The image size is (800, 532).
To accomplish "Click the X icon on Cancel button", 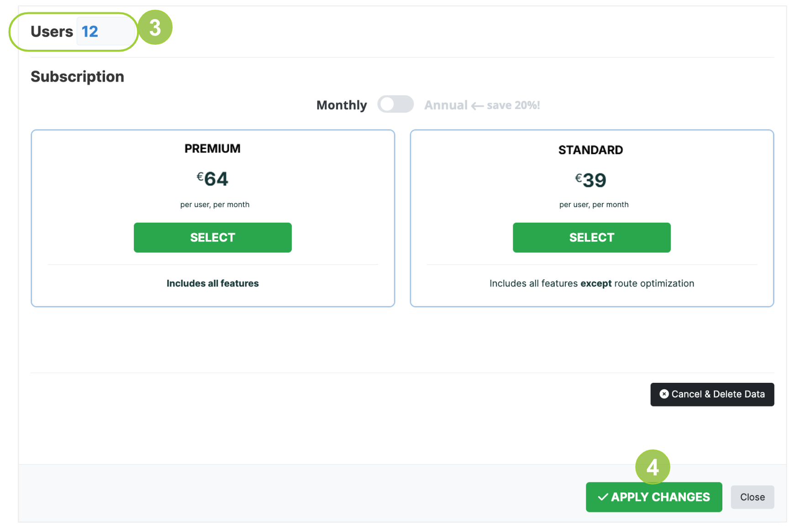I will [x=664, y=394].
